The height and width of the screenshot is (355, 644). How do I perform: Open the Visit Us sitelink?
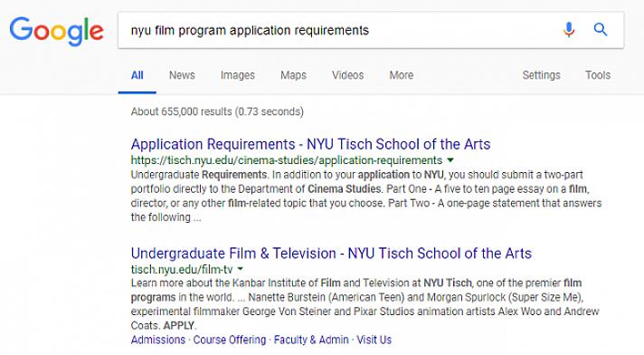374,340
